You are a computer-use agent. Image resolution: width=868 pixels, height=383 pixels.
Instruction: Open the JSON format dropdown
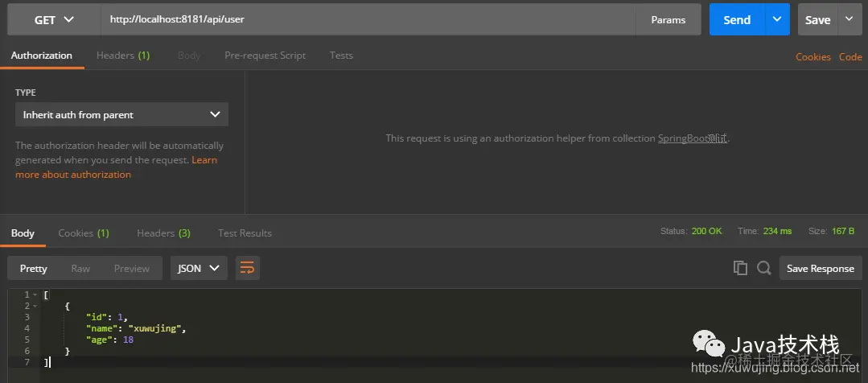click(199, 269)
